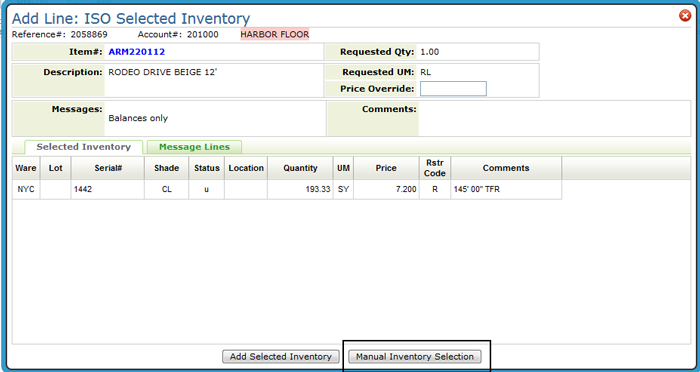The height and width of the screenshot is (372, 700).
Task: Click the HARBOR FLOOR account name
Action: coord(275,34)
